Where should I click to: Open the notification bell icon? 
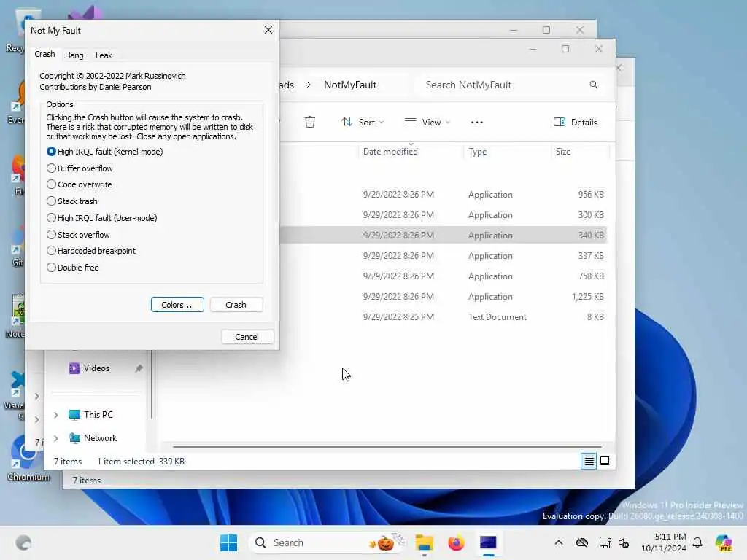(697, 542)
